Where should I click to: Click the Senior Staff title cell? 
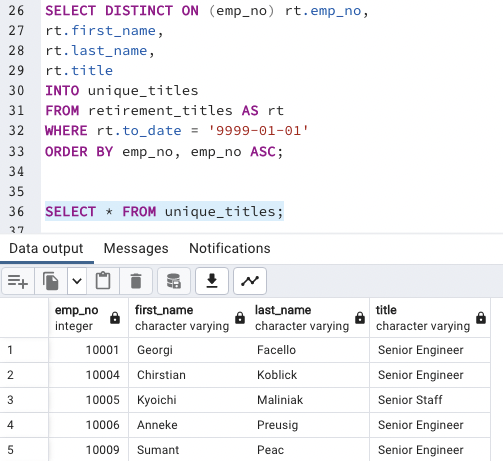(x=430, y=400)
